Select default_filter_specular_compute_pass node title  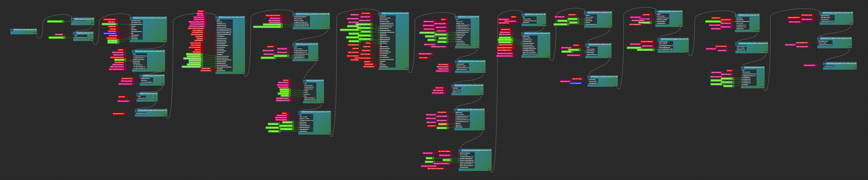471,61
